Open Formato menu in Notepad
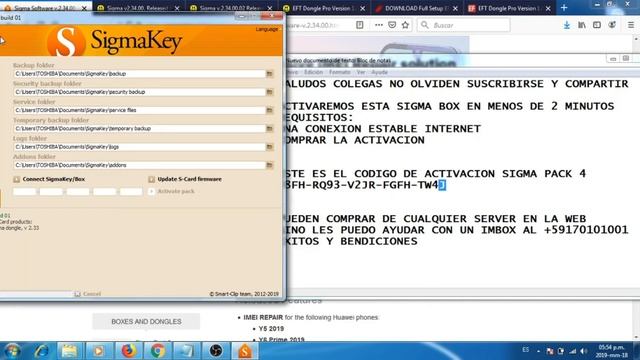Image resolution: width=640 pixels, height=360 pixels. 340,72
